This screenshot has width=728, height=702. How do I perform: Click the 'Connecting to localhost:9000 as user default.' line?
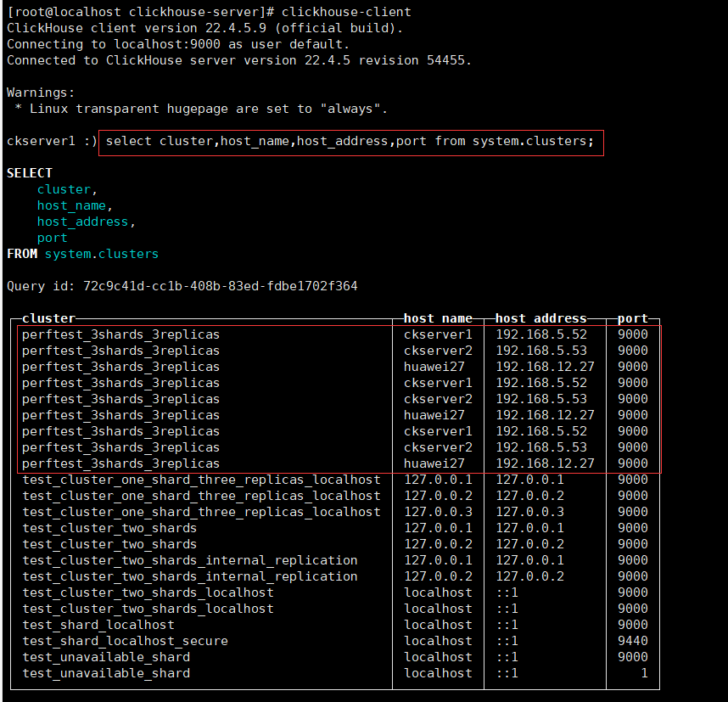[178, 44]
